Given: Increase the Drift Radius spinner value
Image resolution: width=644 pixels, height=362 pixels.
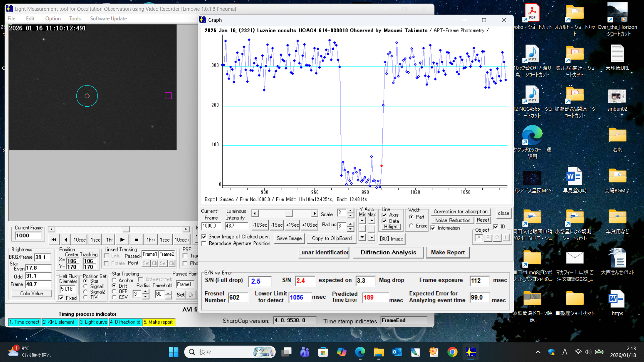Looking at the screenshot, I should 146,292.
